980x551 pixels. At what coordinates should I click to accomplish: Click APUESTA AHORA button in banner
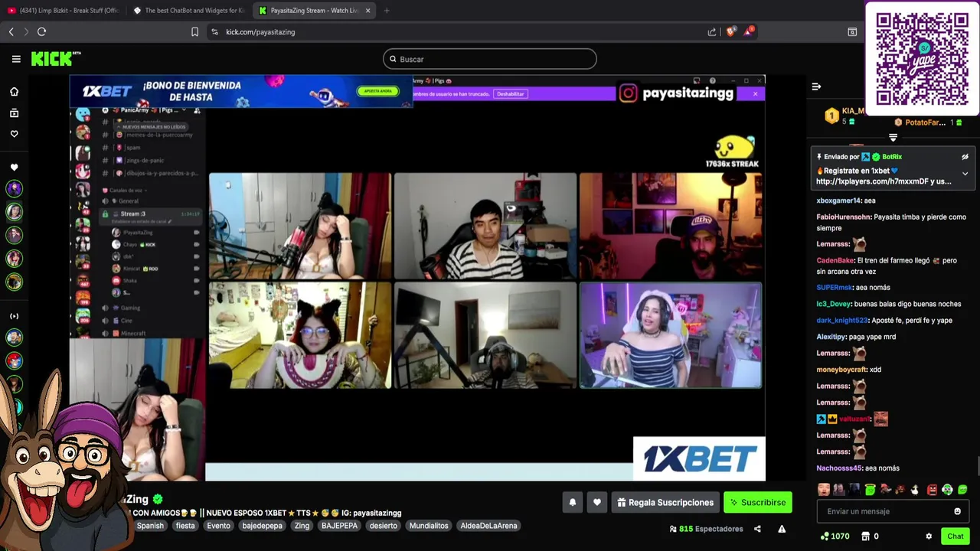[x=378, y=91]
